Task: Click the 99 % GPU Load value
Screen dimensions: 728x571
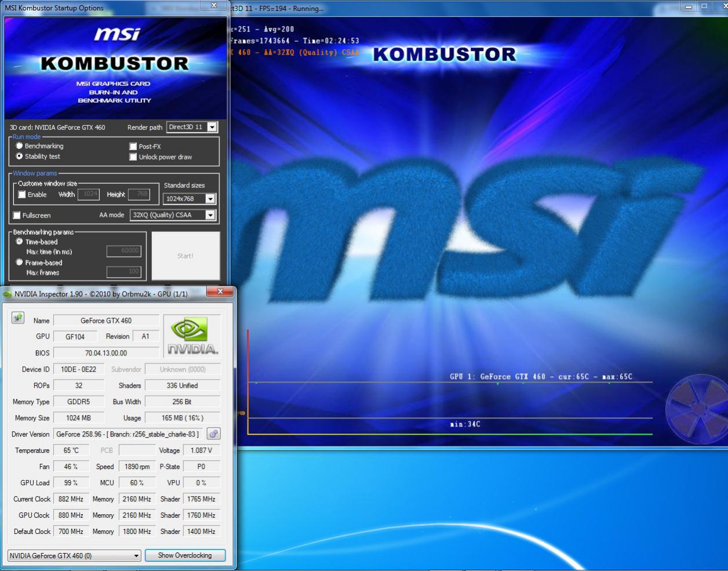Action: (71, 483)
